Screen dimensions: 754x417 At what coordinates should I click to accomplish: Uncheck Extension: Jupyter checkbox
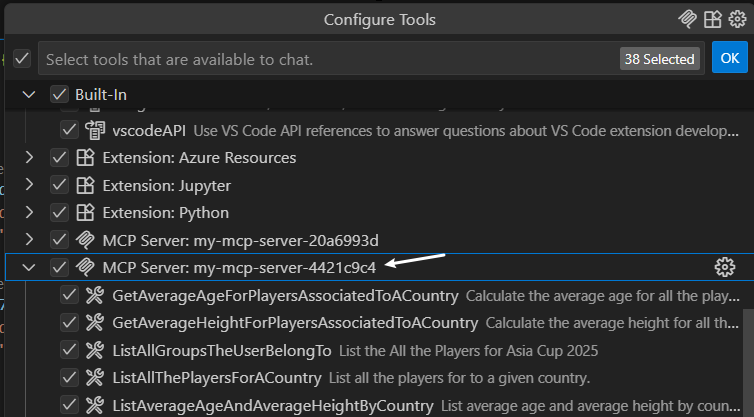tap(59, 185)
